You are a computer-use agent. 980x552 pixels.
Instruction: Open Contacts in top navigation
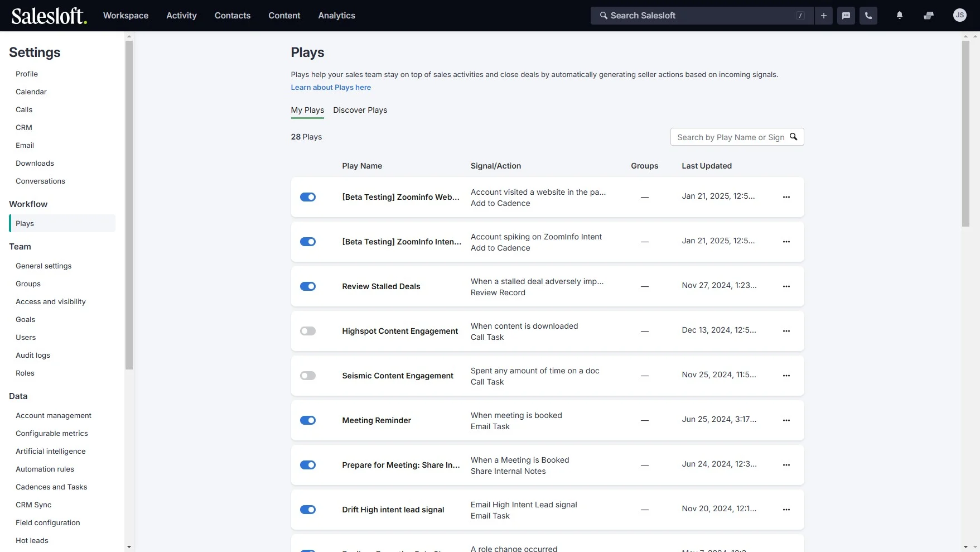pos(233,16)
